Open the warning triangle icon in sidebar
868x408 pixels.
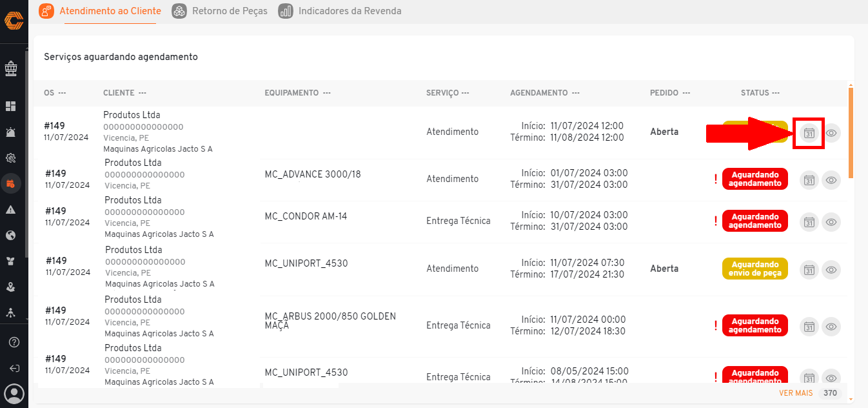[11, 210]
